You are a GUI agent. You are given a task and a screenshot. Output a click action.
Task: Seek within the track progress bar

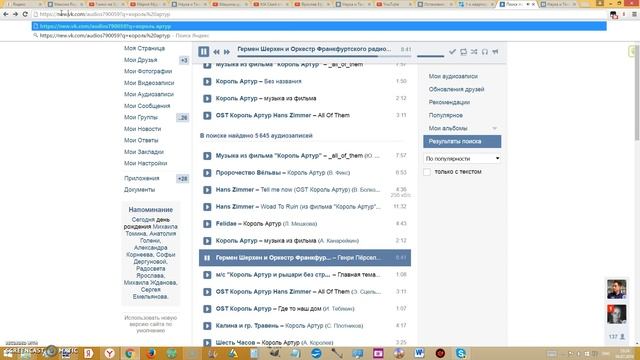324,56
